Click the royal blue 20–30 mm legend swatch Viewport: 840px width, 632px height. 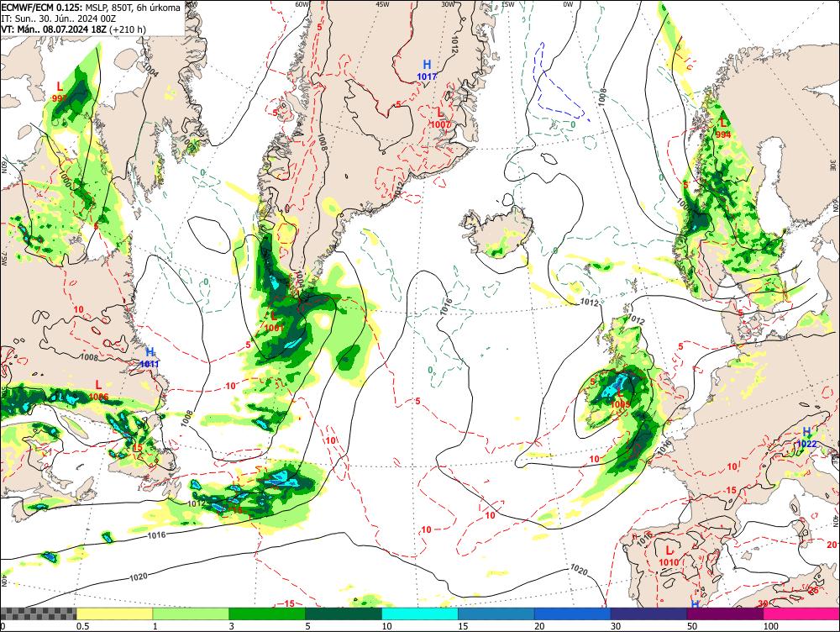(573, 614)
